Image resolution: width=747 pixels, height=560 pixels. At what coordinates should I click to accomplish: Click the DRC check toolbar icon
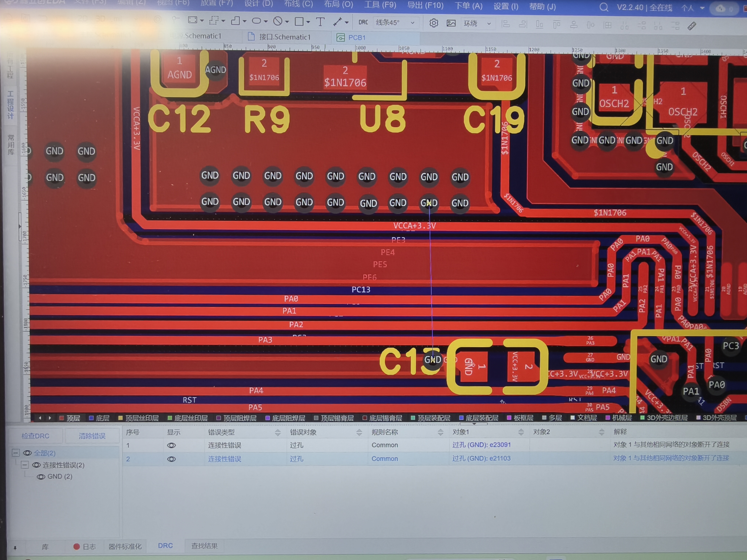(x=363, y=22)
